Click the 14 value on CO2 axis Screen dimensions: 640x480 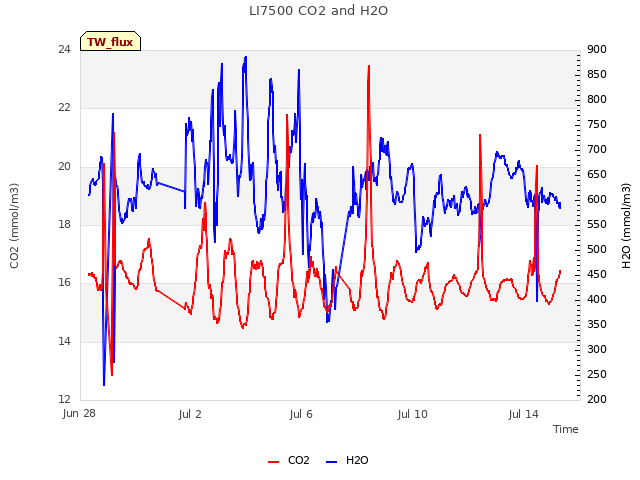point(64,341)
